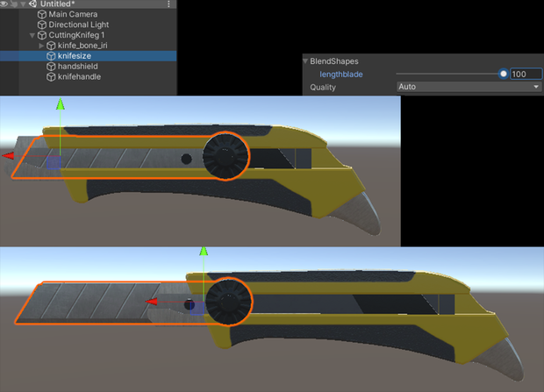Click the CuttingKnifeg 1 cube icon
Image resolution: width=544 pixels, height=392 pixels.
click(x=42, y=35)
